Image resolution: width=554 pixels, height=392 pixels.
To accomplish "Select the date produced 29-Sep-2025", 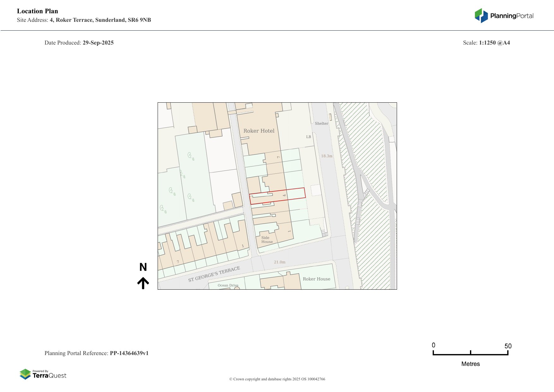I will pos(98,43).
